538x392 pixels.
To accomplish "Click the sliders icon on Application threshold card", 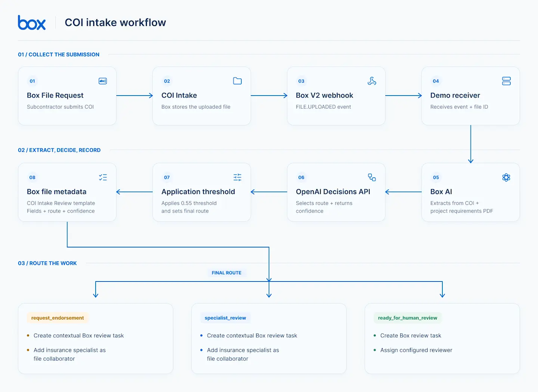I will point(237,177).
